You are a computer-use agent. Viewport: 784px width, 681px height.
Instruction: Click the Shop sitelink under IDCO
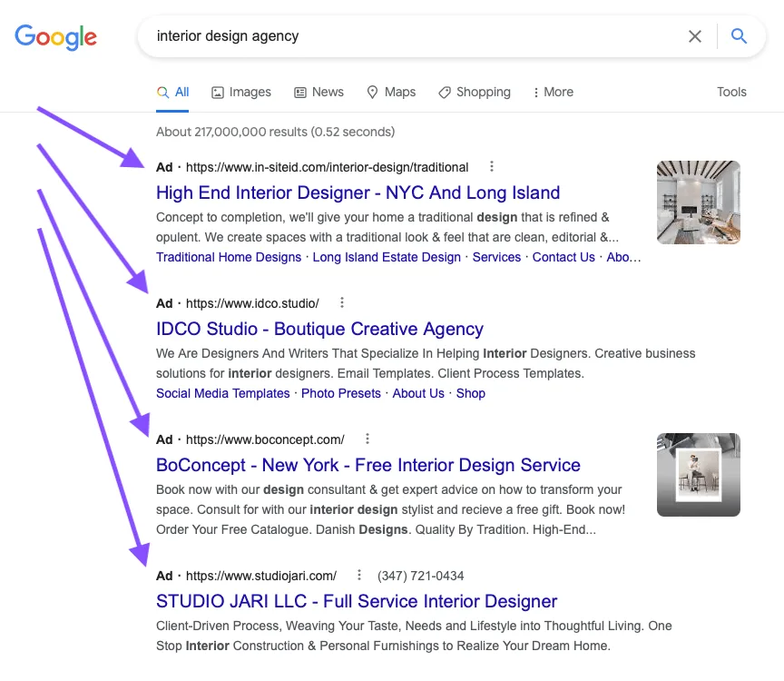click(x=471, y=393)
